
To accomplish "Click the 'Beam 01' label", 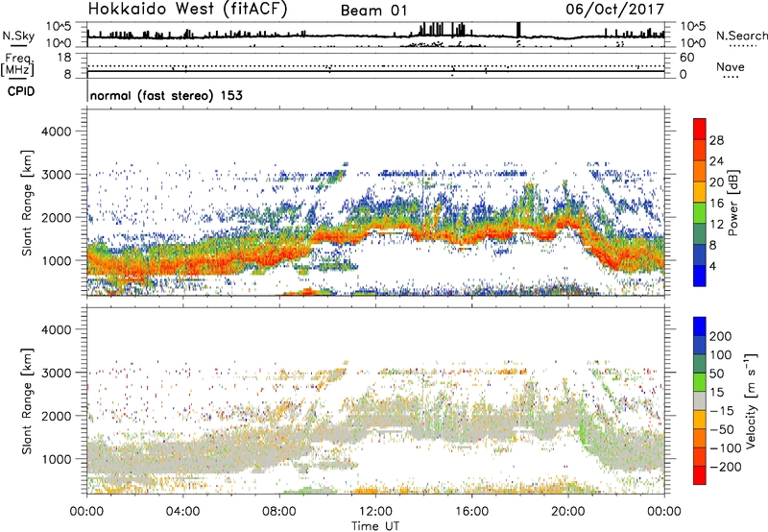I will tap(373, 11).
